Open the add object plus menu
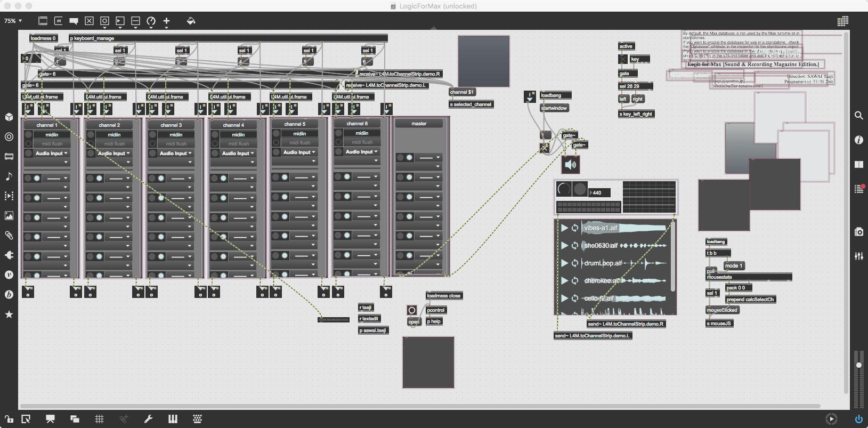The width and height of the screenshot is (868, 428). [166, 21]
